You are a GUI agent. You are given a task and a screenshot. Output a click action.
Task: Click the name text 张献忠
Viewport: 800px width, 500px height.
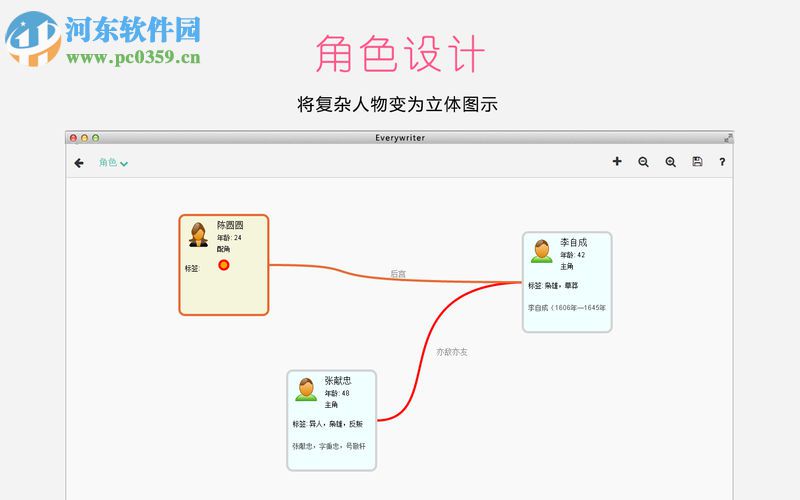[x=338, y=381]
